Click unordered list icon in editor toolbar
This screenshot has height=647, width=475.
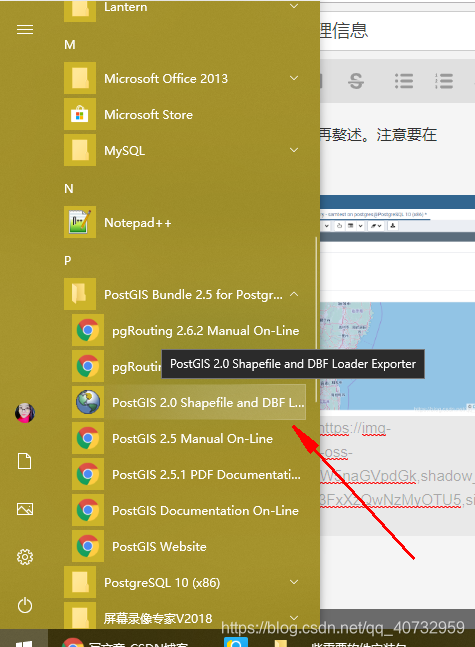point(404,80)
